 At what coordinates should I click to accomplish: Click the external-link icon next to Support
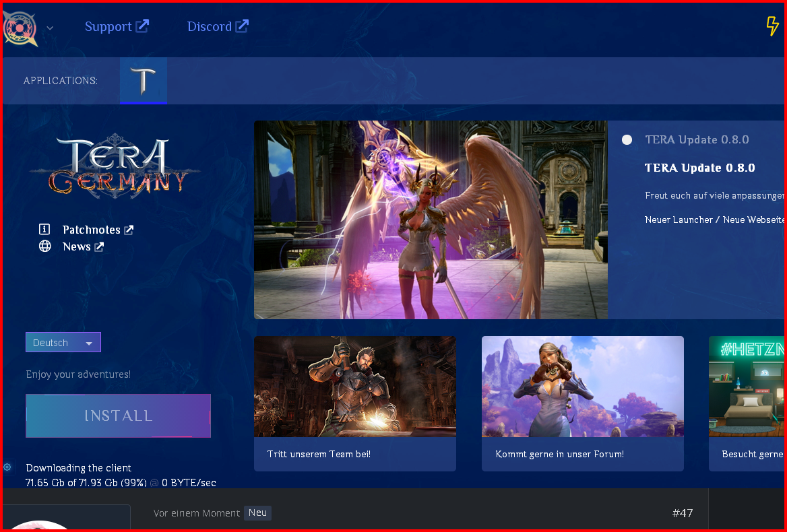(142, 26)
